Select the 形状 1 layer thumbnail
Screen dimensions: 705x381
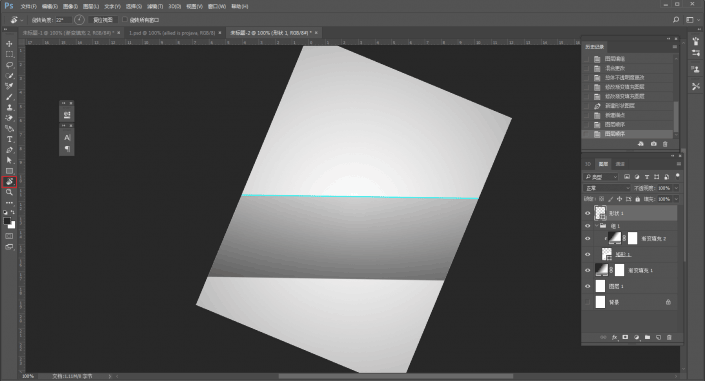point(600,213)
